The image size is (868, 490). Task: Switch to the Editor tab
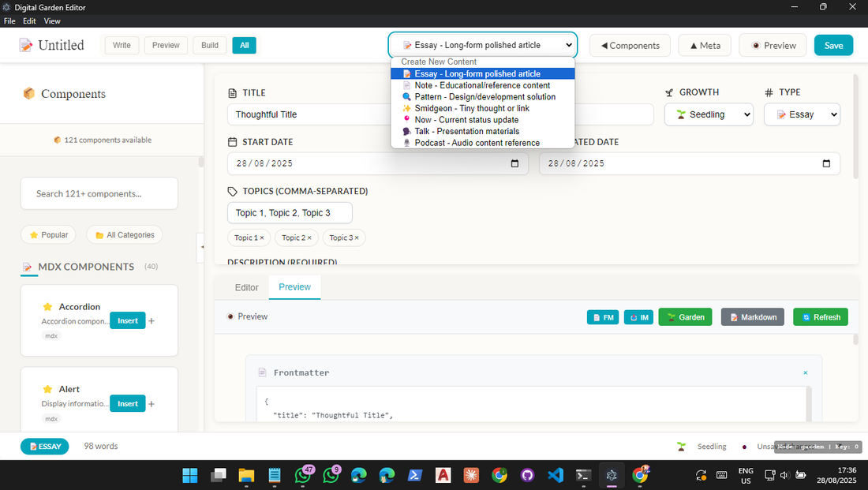click(246, 287)
